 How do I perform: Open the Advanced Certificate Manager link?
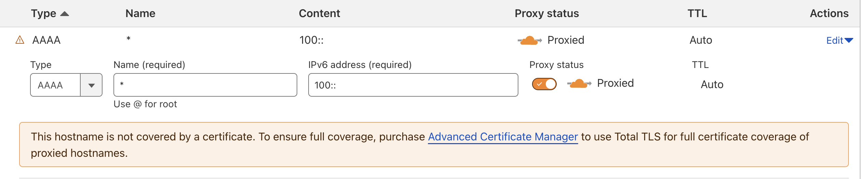coord(503,137)
